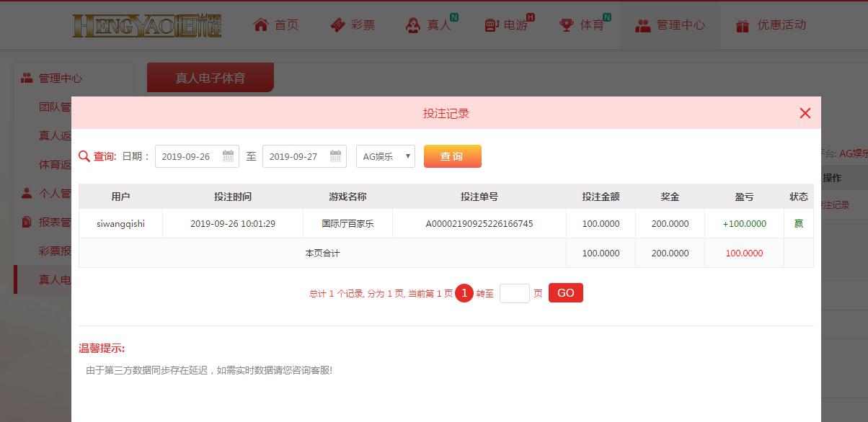Click the ticket icon beside 彩票
The image size is (868, 422).
pos(337,25)
